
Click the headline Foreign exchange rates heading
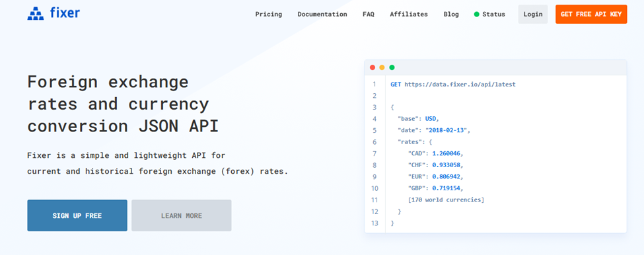(x=124, y=104)
